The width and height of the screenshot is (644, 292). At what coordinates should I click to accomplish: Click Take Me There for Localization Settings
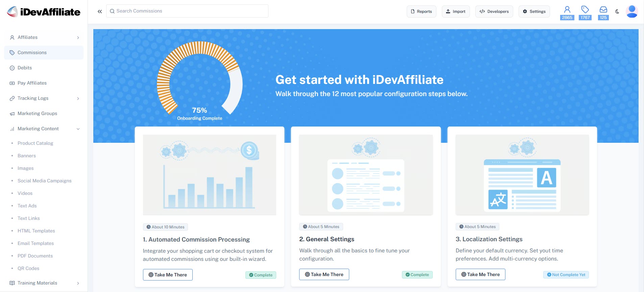[x=480, y=274]
